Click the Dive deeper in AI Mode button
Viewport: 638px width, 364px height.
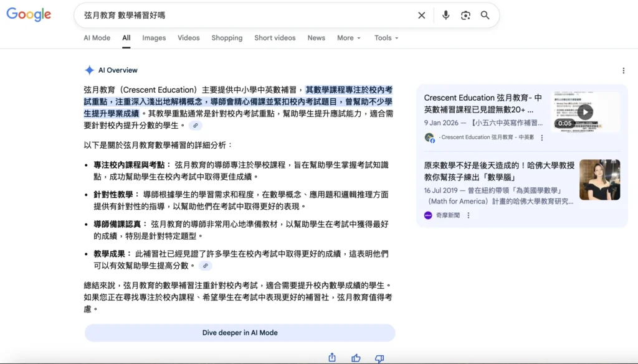click(x=239, y=332)
